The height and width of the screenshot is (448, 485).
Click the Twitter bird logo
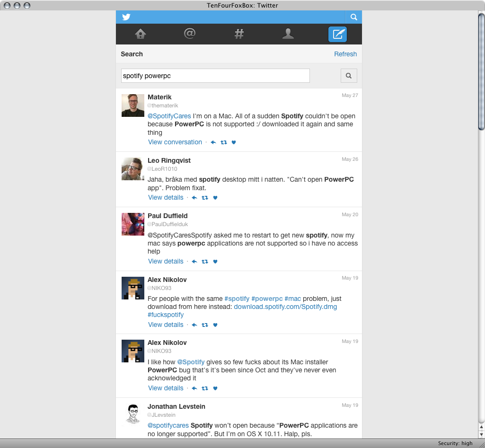(x=126, y=17)
